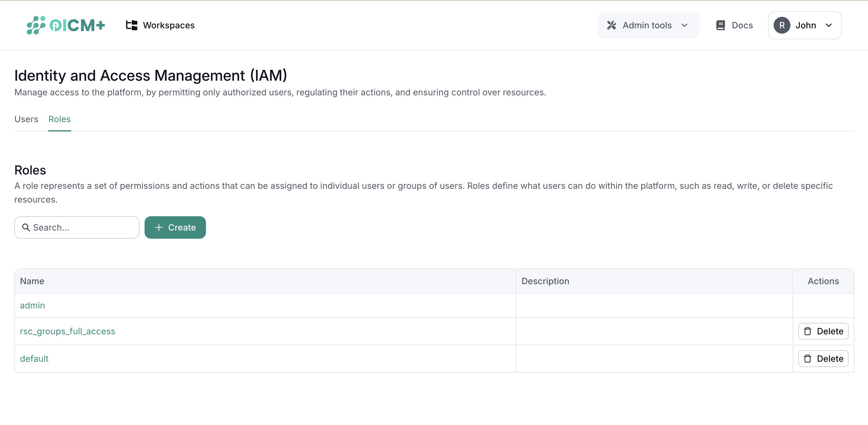Expand the Admin tools dropdown
The width and height of the screenshot is (868, 425).
tap(685, 25)
